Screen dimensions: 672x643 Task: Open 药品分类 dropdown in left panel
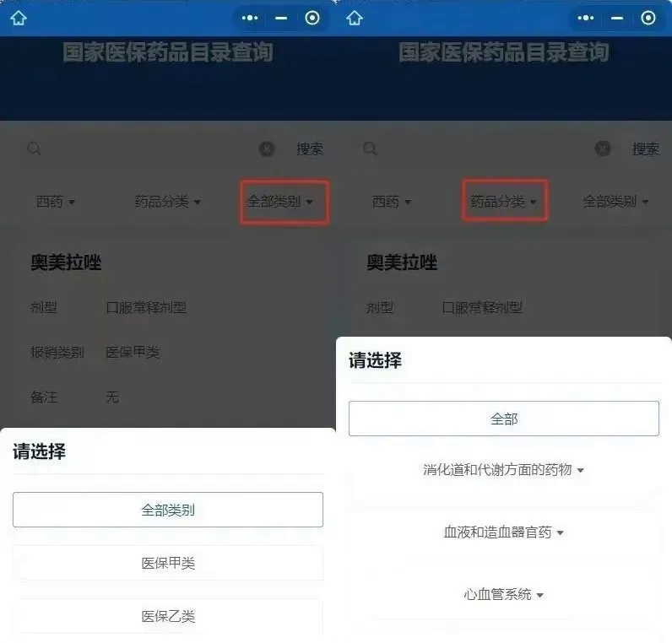point(167,202)
